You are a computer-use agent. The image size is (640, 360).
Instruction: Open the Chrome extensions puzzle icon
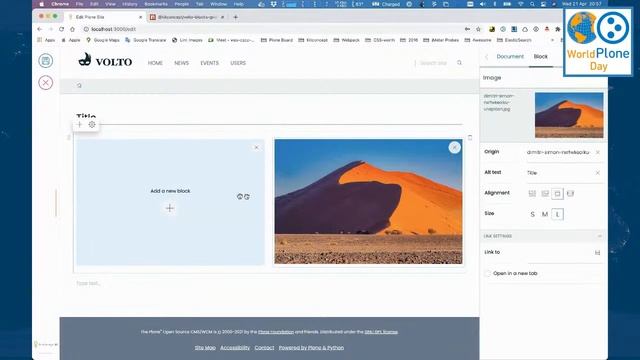click(x=558, y=29)
